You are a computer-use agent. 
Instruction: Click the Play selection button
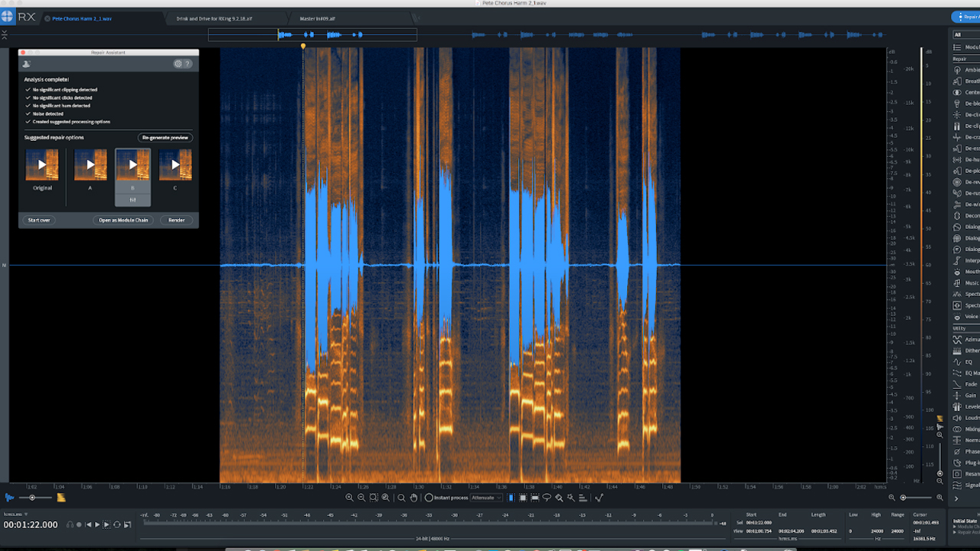[106, 524]
